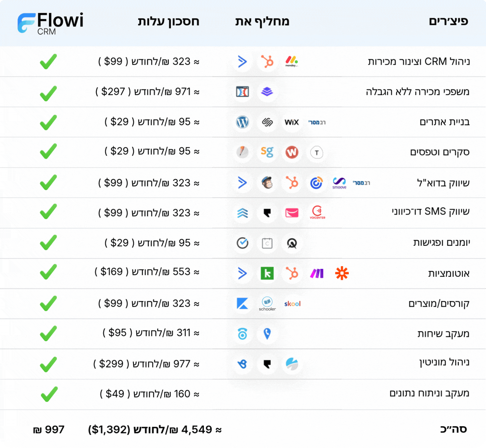
Task: Select the Squarespace icon
Action: pyautogui.click(x=267, y=123)
